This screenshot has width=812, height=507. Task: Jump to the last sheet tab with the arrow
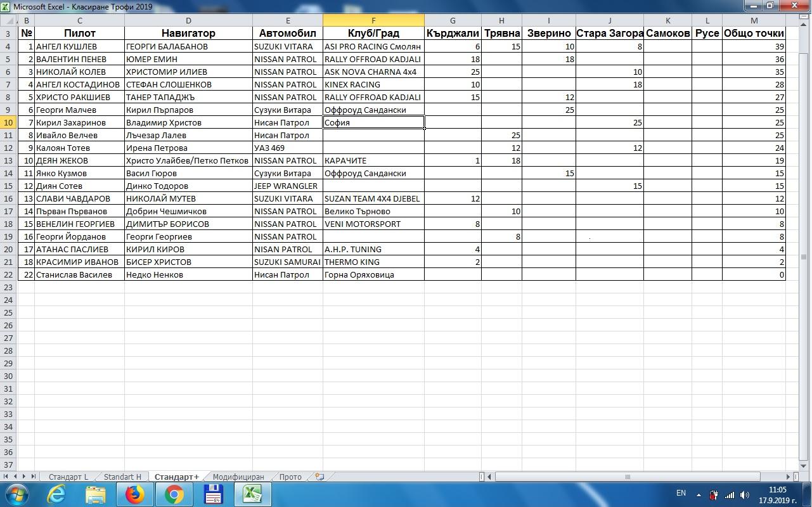tap(34, 477)
